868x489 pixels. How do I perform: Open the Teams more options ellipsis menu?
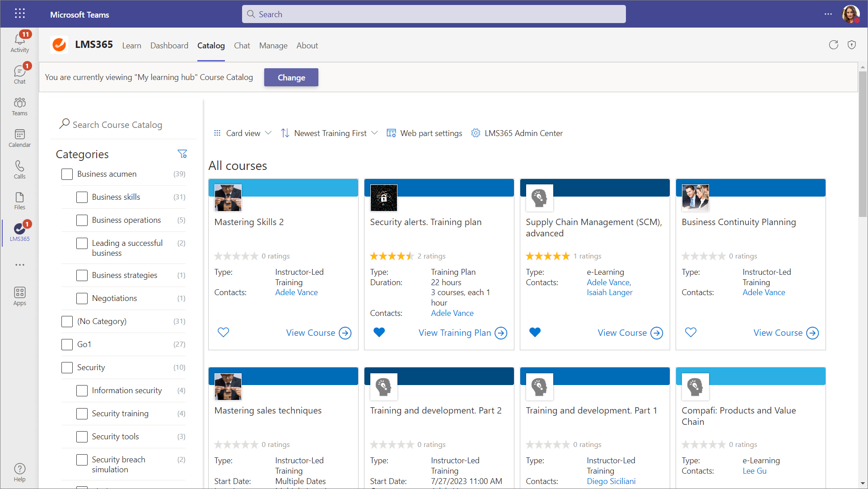click(828, 14)
